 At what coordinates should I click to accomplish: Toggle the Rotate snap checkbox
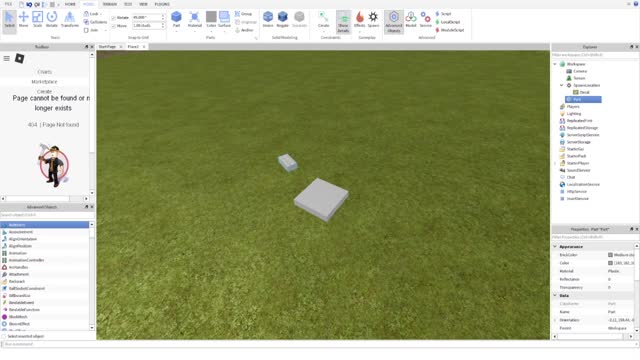(x=113, y=18)
